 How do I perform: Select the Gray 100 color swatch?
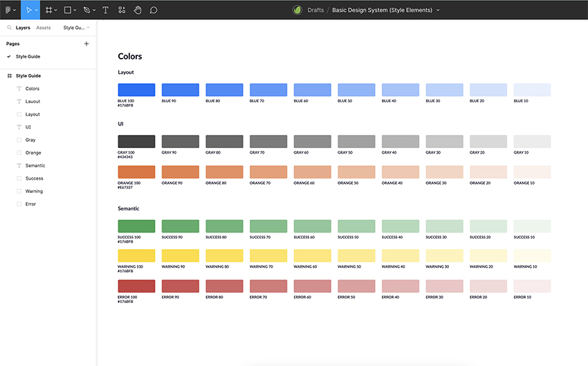click(x=136, y=141)
